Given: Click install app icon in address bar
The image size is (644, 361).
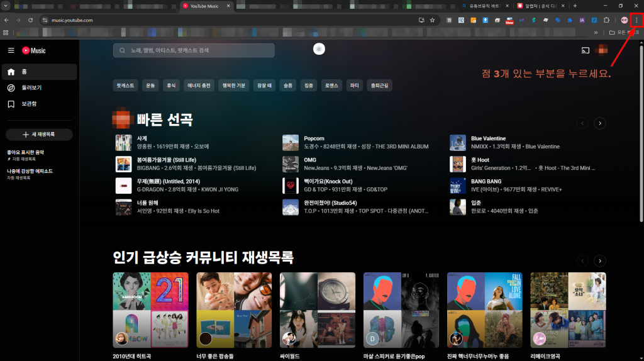Looking at the screenshot, I should click(421, 20).
